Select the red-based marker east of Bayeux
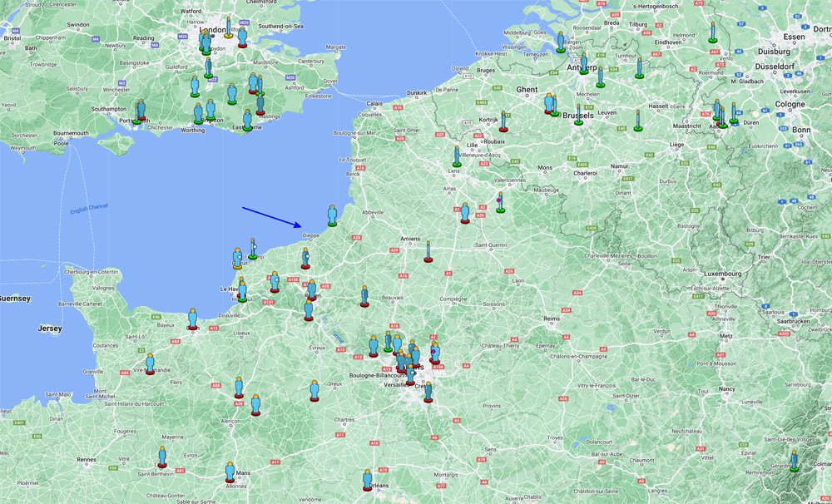The width and height of the screenshot is (832, 504). point(193,319)
